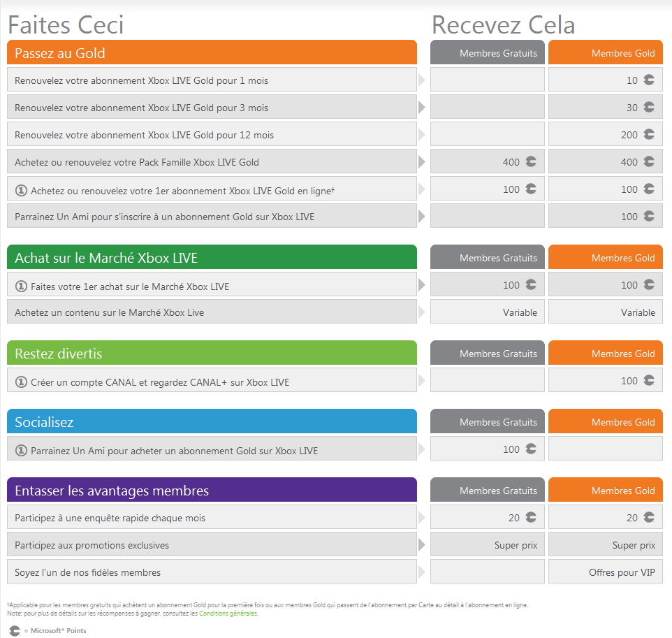Viewport: 672px width, 638px height.
Task: Click Variable under Membres Gold
Action: (x=638, y=312)
